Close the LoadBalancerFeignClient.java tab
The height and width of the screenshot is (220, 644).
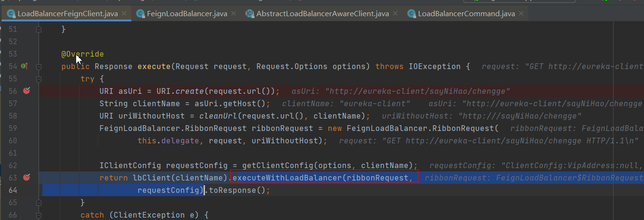[x=125, y=14]
